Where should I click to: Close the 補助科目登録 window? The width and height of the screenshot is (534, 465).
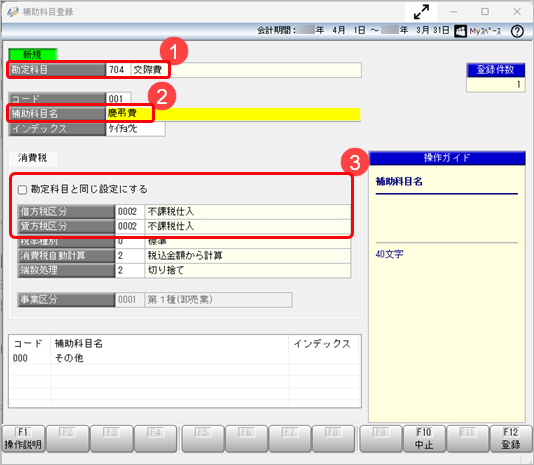[x=517, y=12]
